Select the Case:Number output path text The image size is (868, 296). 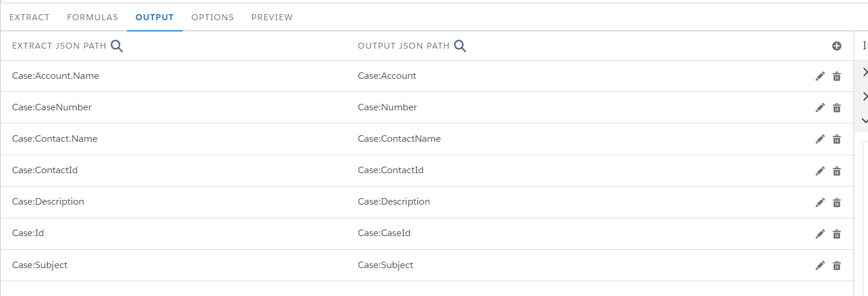click(x=387, y=107)
